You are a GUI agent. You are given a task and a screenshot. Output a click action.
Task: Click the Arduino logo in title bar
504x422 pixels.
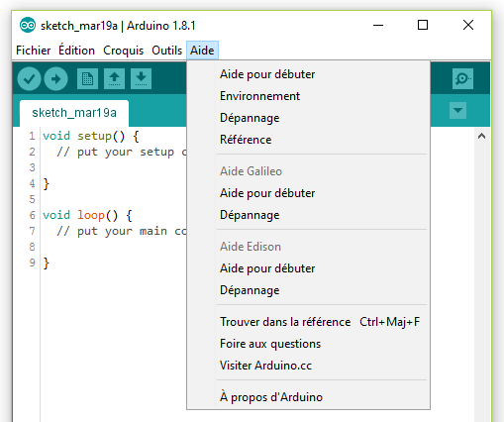28,25
